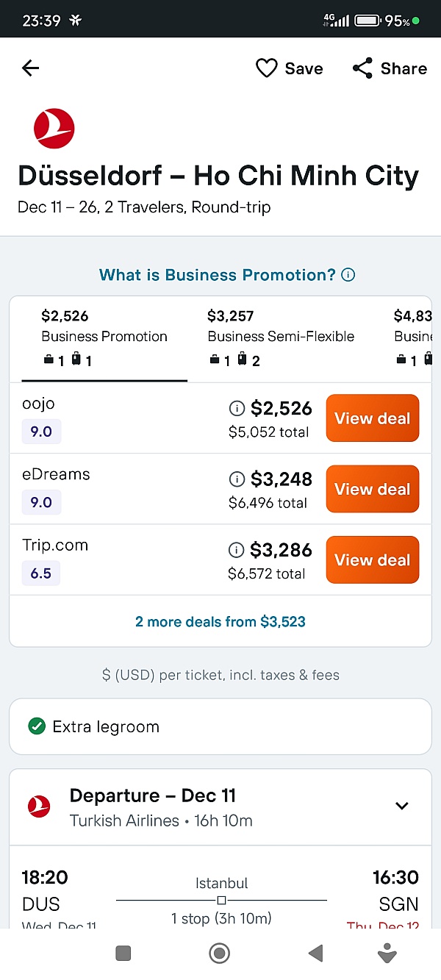The image size is (441, 980).
Task: Tap the Share icon
Action: (362, 68)
